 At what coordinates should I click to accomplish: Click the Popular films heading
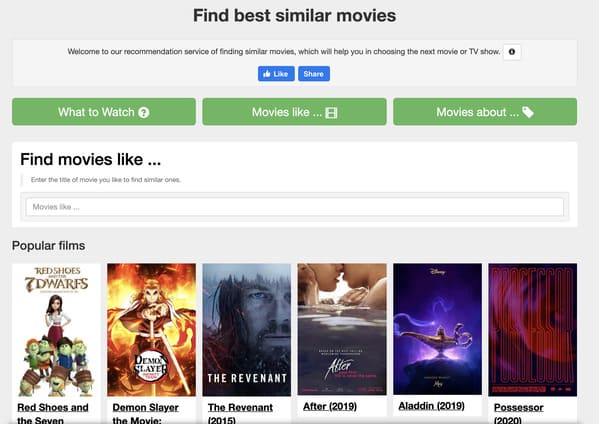point(49,245)
